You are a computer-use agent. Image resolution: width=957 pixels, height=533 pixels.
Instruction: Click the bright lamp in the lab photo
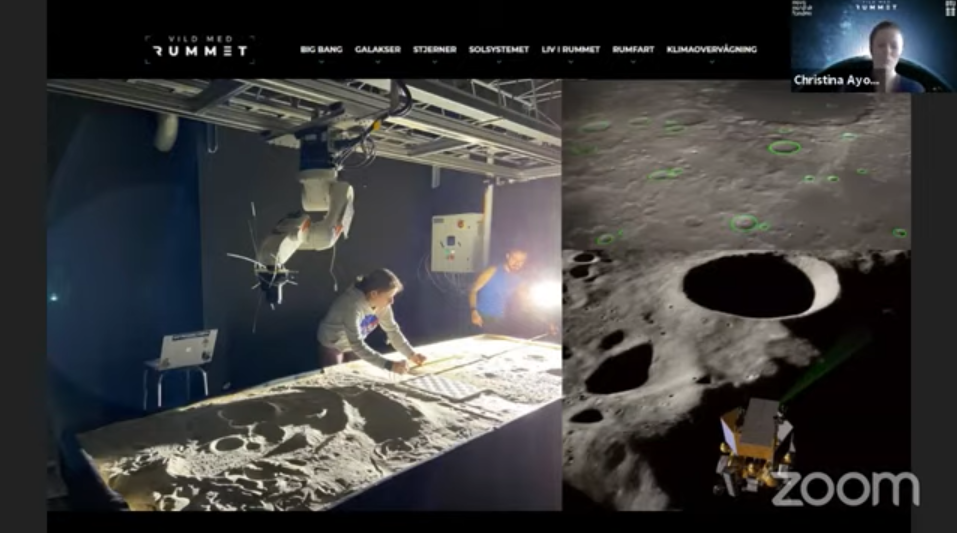[547, 294]
